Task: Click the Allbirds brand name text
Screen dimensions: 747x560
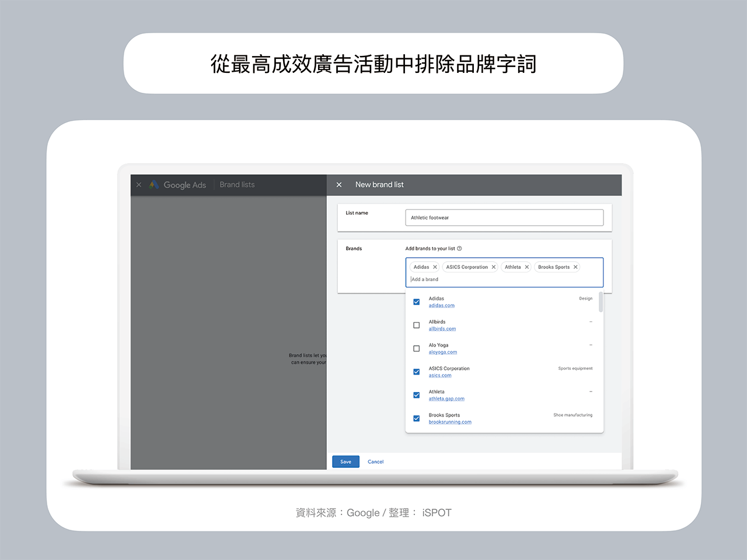Action: [x=437, y=322]
